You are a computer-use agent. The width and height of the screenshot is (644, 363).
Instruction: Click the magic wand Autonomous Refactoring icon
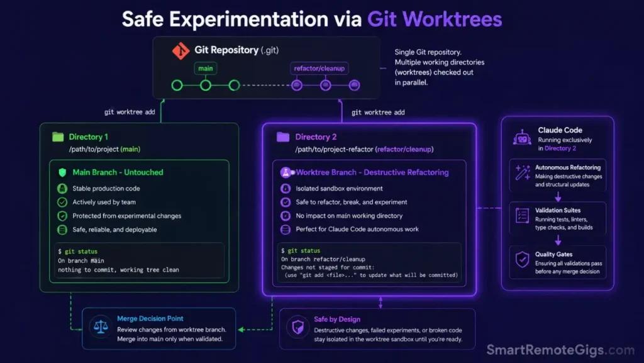tap(523, 172)
